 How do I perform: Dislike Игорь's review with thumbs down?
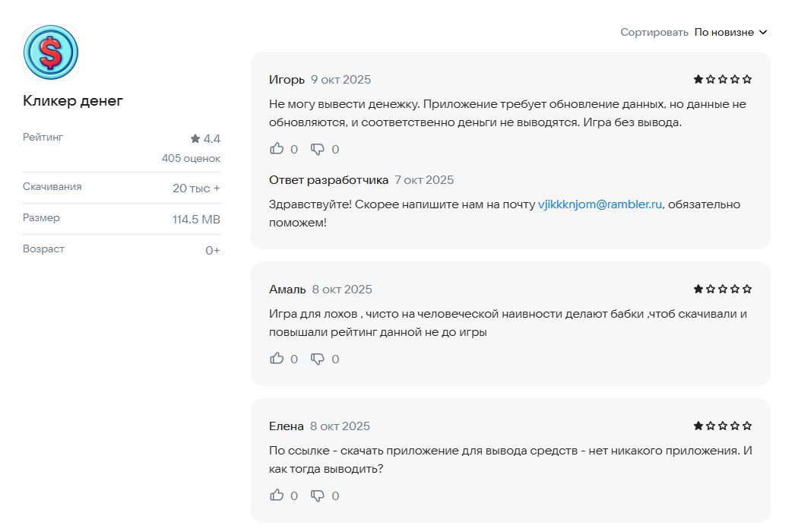[x=318, y=149]
